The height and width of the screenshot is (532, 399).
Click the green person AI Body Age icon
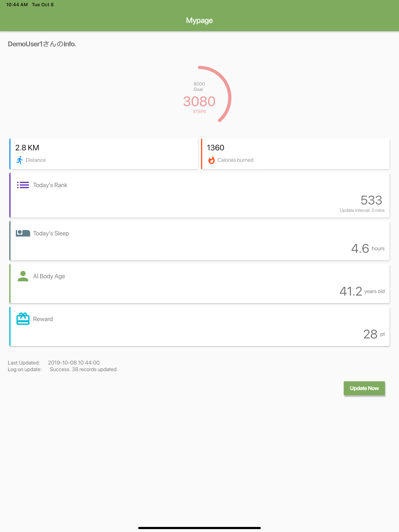coord(23,276)
